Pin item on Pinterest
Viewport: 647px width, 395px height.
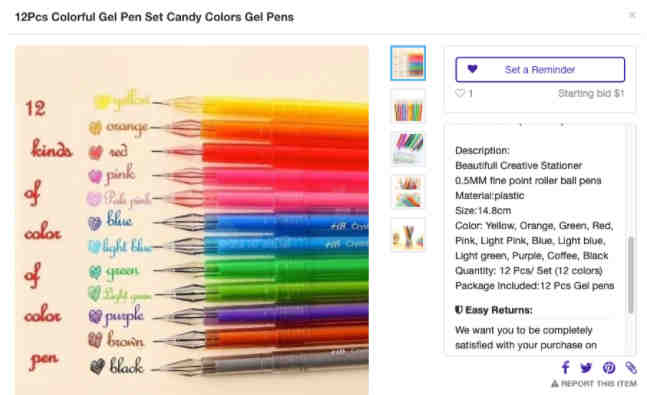(609, 367)
